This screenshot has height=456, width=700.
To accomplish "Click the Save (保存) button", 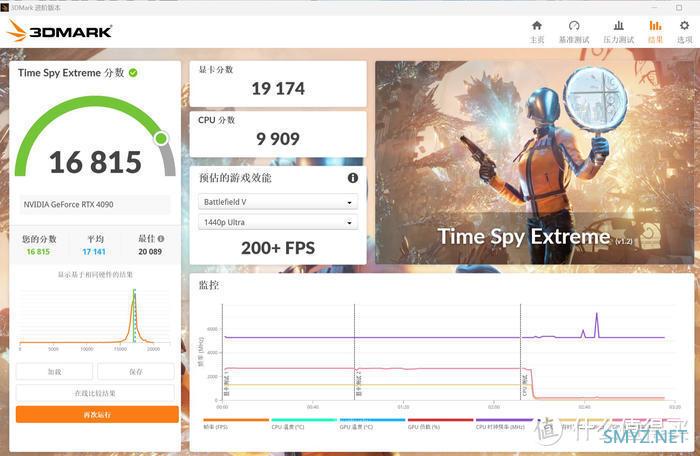I will 136,372.
